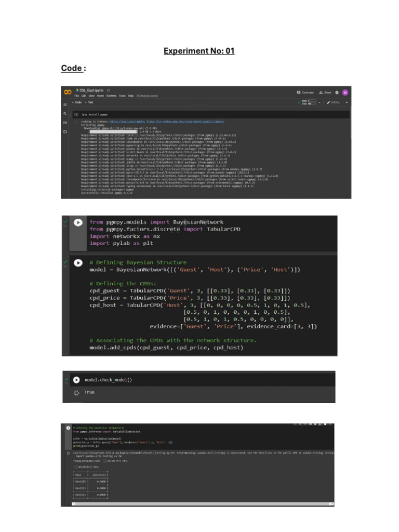This screenshot has width=399, height=532.
Task: Click green checkmark beside Bayesian Structure cell
Action: point(65,262)
